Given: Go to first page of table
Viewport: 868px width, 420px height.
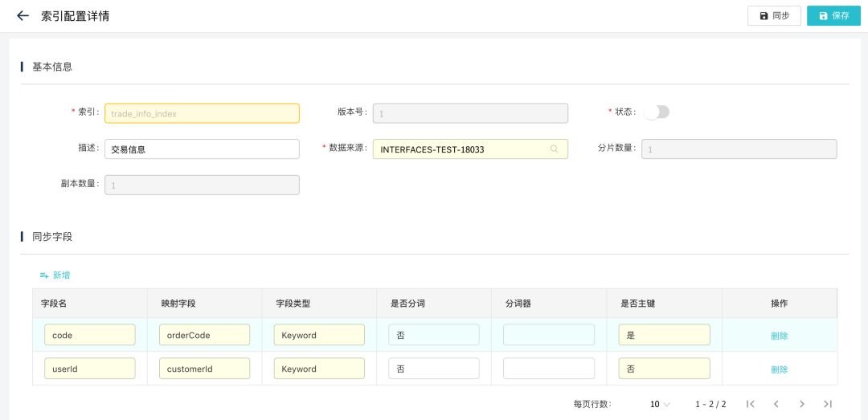Looking at the screenshot, I should coord(750,404).
